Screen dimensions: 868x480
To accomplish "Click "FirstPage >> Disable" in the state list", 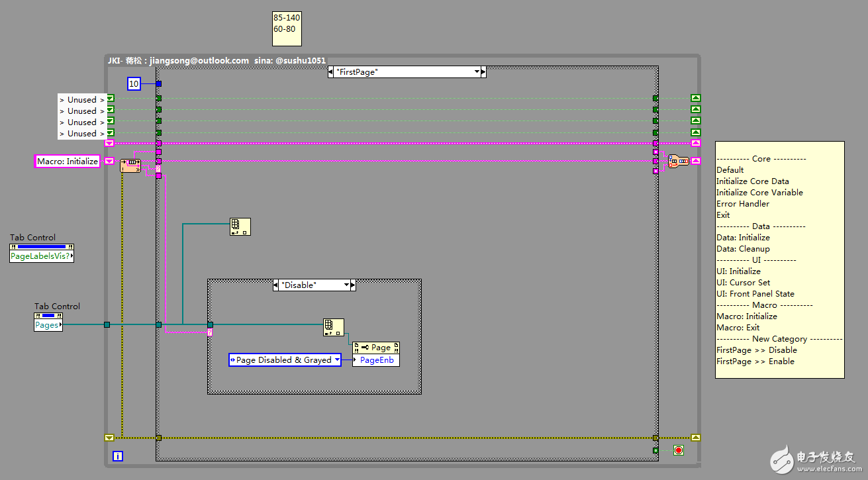I will point(757,350).
